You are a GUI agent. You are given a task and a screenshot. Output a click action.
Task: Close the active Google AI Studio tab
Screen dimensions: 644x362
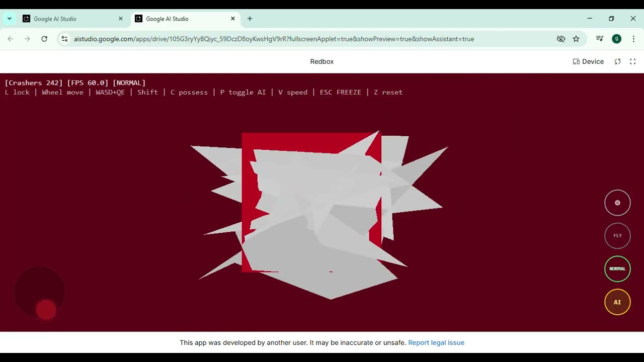click(233, 19)
